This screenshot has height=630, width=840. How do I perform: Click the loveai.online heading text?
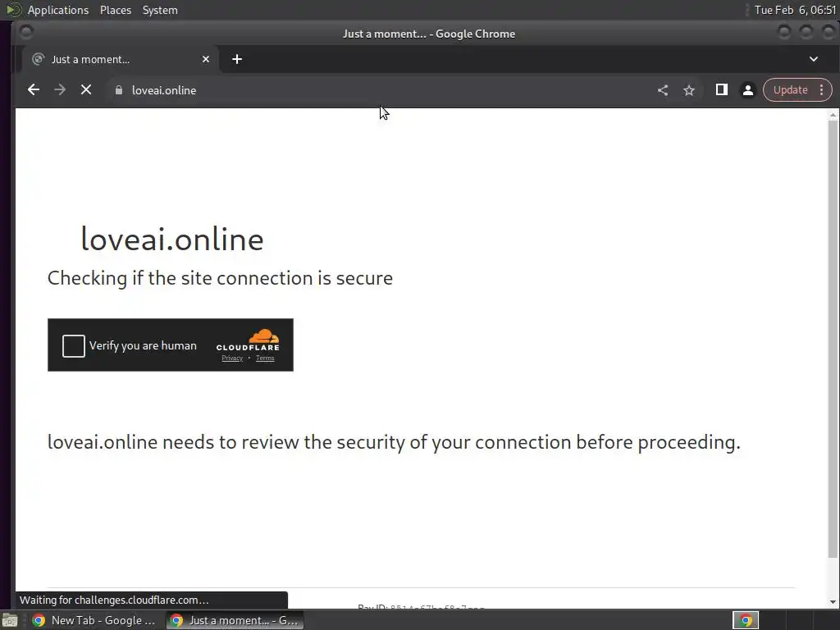(172, 239)
